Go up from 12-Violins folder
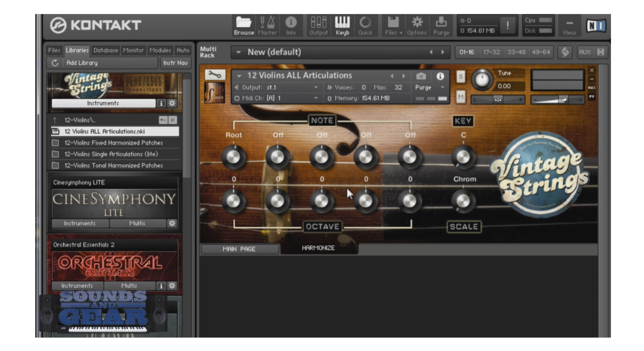Viewport: 644px width, 351px height. point(55,120)
